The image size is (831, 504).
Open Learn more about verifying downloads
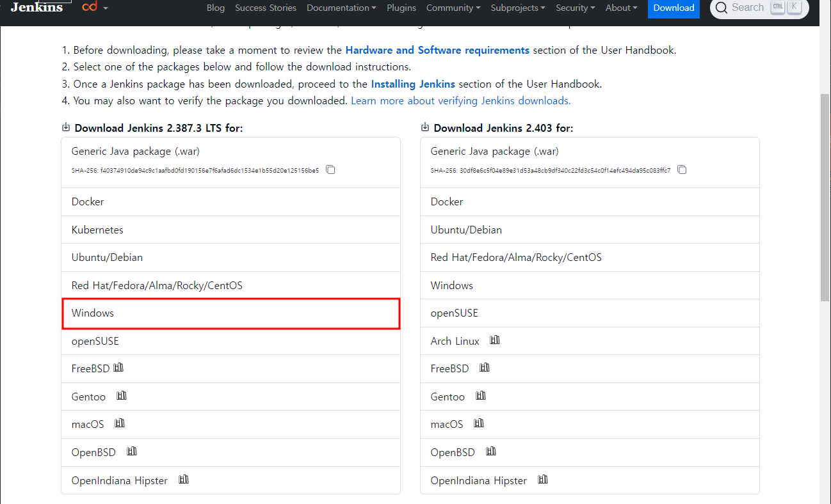point(461,100)
